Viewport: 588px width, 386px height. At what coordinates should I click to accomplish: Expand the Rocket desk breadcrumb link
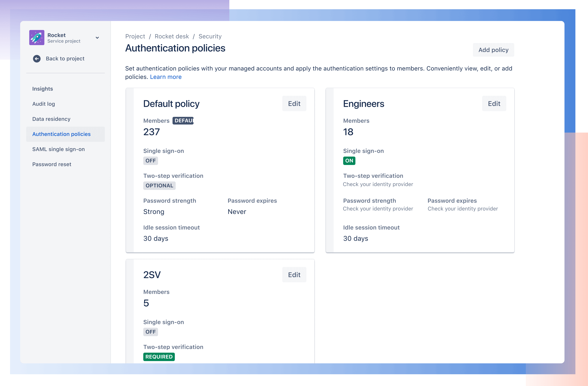(x=172, y=36)
